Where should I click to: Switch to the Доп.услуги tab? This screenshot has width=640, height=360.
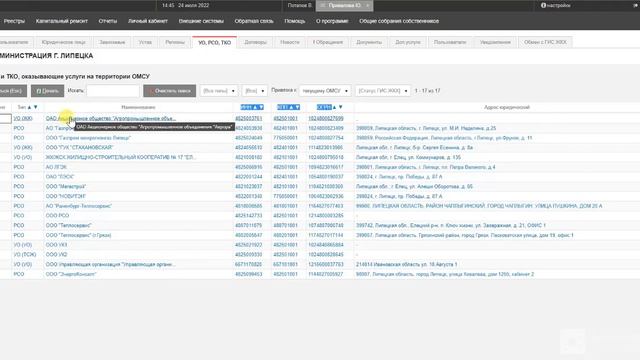point(408,42)
